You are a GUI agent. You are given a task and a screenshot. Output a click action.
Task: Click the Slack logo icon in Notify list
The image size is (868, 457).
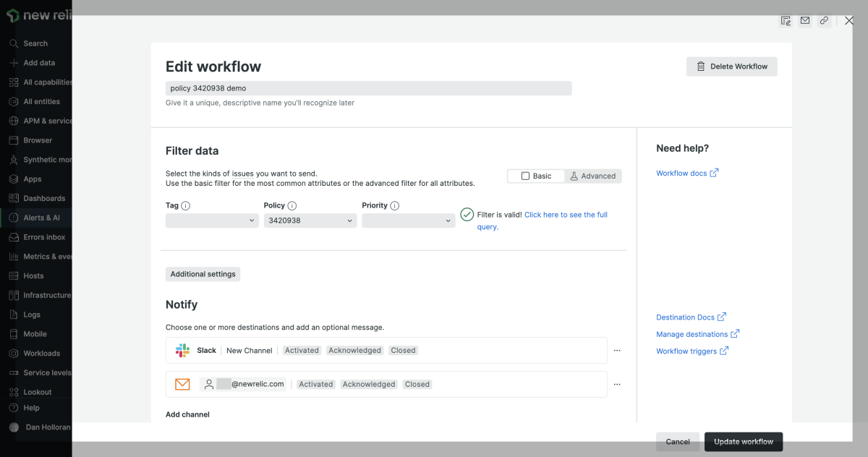[182, 351]
